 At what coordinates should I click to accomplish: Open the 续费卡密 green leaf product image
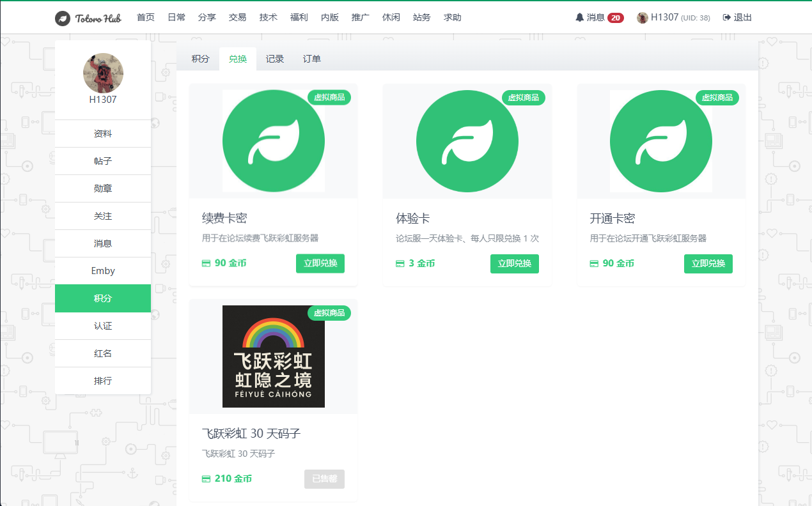pyautogui.click(x=274, y=141)
